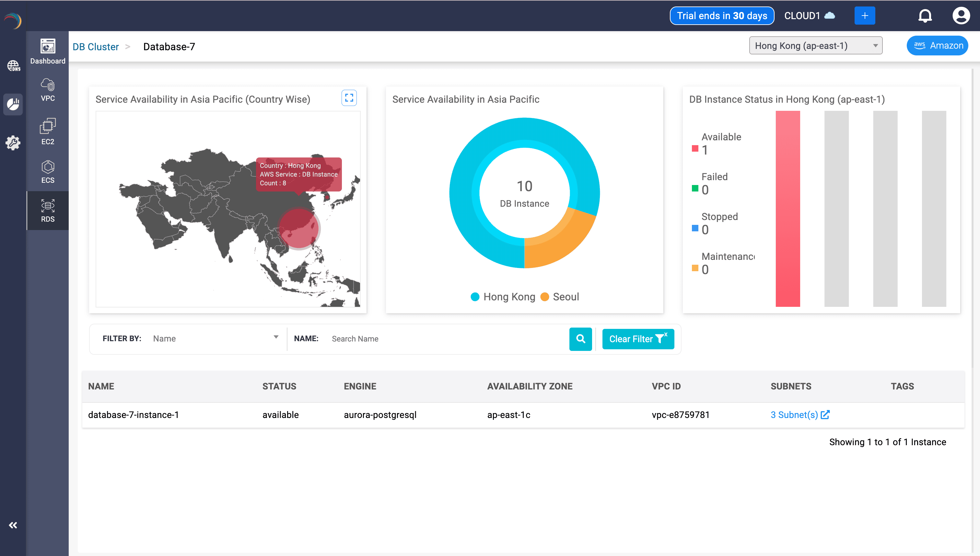Toggle the Seoul legend on the donut chart
The height and width of the screenshot is (556, 980).
560,297
